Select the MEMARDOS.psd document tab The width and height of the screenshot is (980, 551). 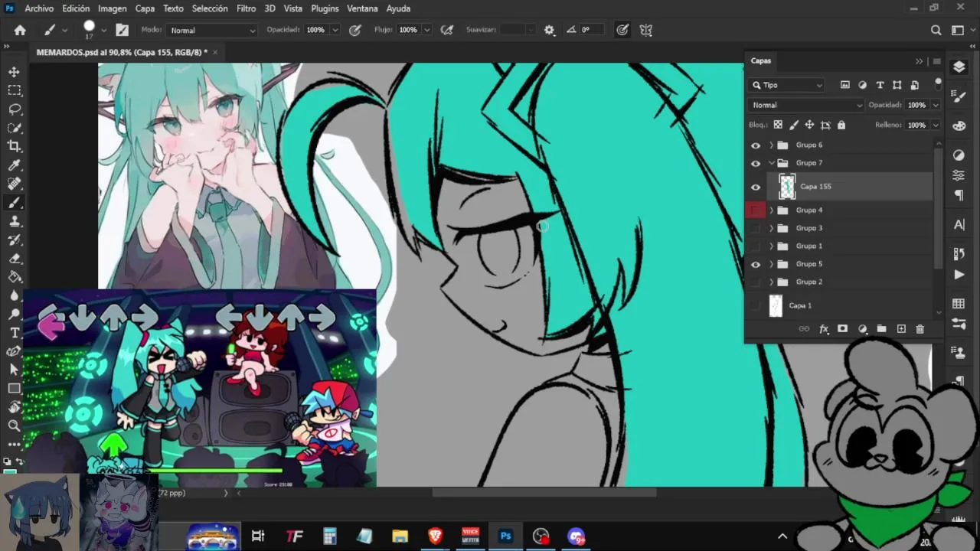click(122, 52)
